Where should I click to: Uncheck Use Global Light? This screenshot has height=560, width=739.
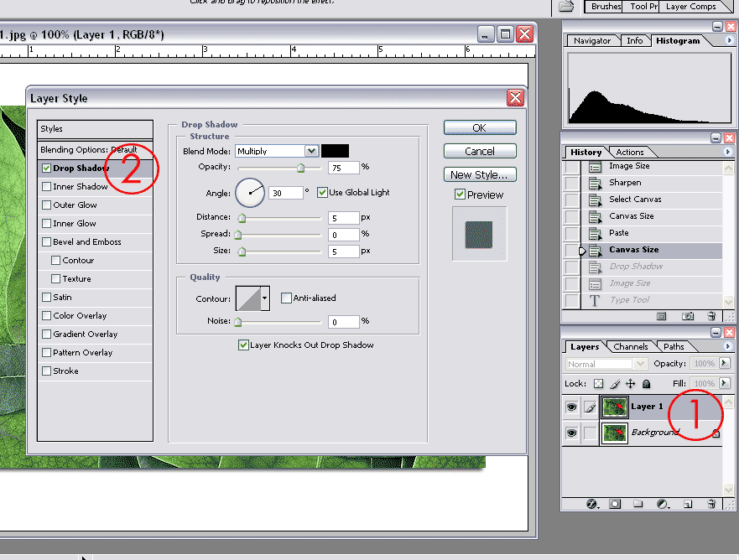[323, 193]
